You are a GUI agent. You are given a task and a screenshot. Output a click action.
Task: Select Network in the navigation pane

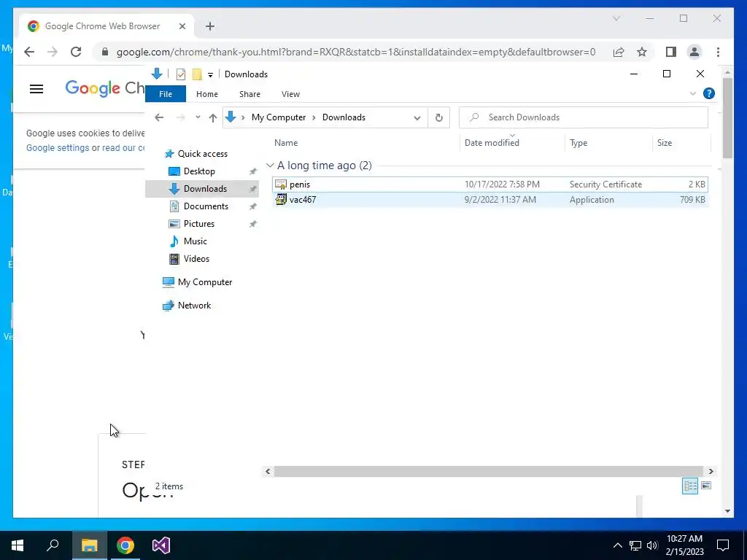point(194,306)
